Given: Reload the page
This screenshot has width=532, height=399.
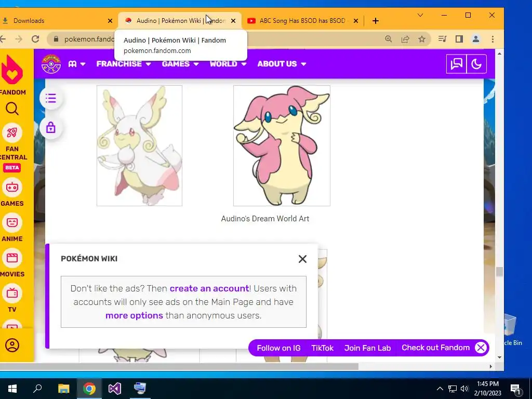Looking at the screenshot, I should coord(35,39).
